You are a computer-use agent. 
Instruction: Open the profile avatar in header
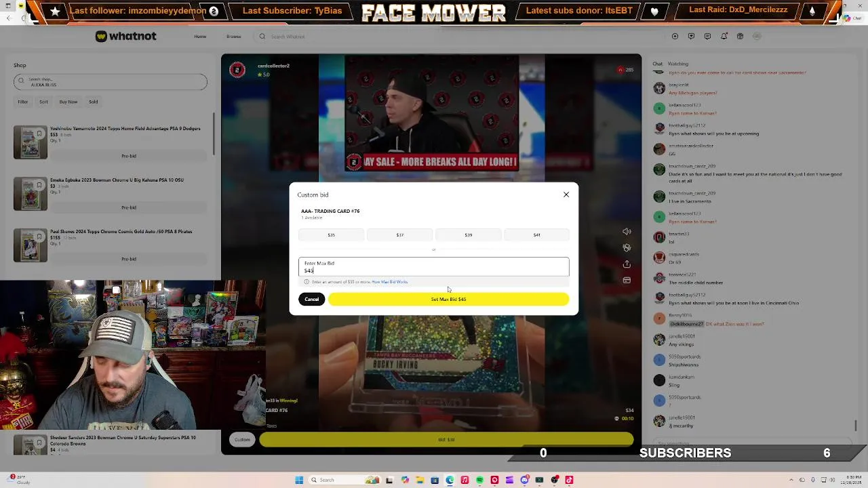click(757, 37)
